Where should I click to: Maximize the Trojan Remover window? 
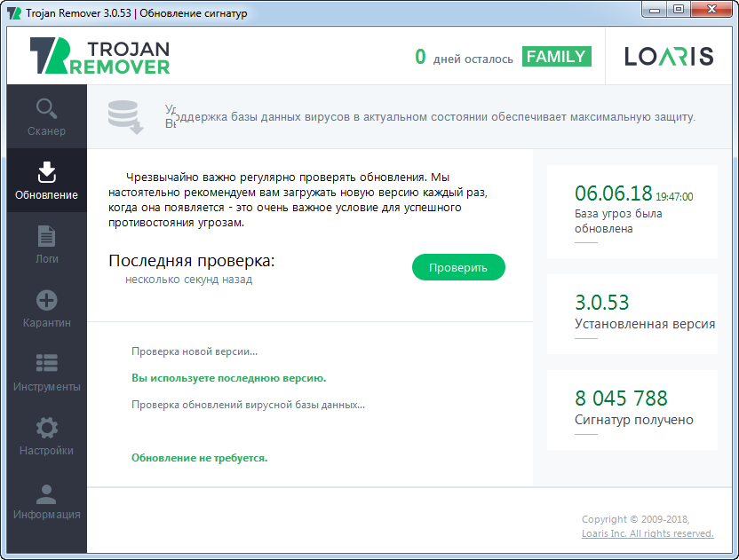pyautogui.click(x=679, y=10)
